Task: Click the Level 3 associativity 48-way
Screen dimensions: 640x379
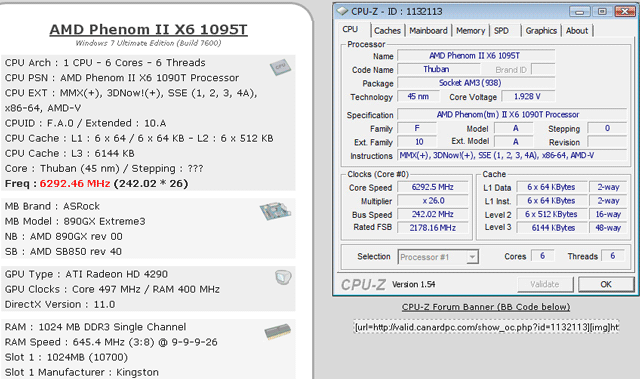Action: (x=608, y=228)
